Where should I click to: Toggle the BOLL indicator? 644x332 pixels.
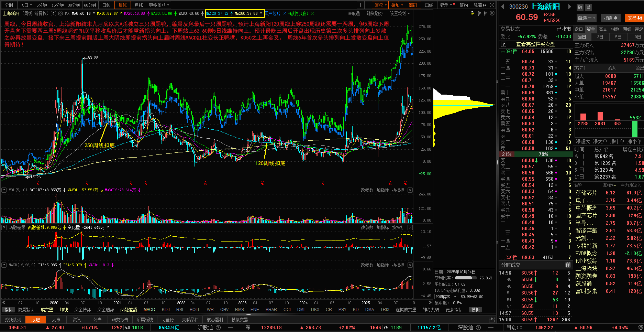(x=195, y=310)
